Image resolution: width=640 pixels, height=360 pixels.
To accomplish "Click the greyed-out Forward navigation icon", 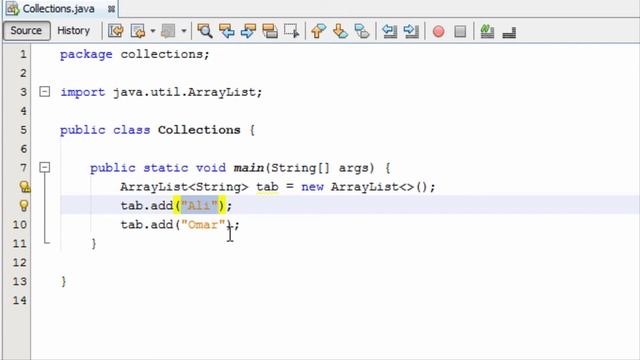I will point(168,31).
